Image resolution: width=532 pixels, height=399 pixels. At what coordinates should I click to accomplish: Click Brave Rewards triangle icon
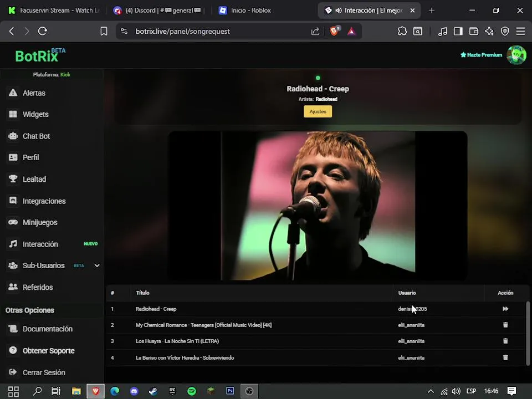[351, 31]
